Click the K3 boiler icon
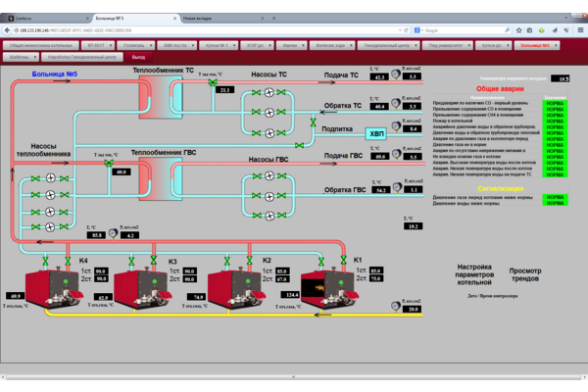The height and width of the screenshot is (392, 588). (x=143, y=281)
